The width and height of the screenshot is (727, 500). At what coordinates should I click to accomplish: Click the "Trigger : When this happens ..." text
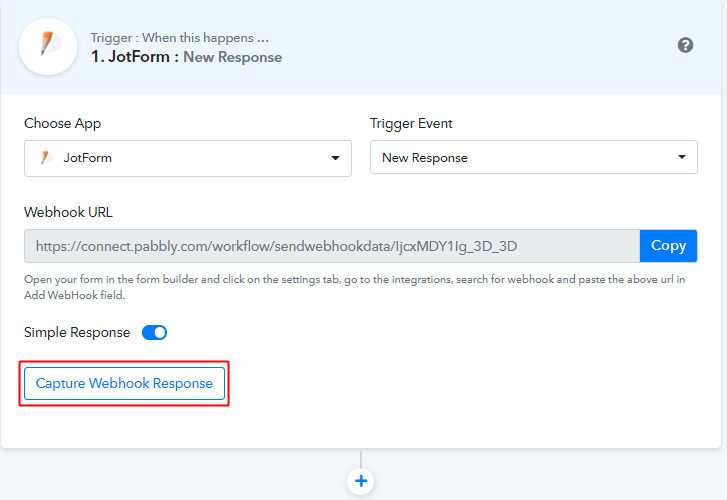pyautogui.click(x=179, y=38)
